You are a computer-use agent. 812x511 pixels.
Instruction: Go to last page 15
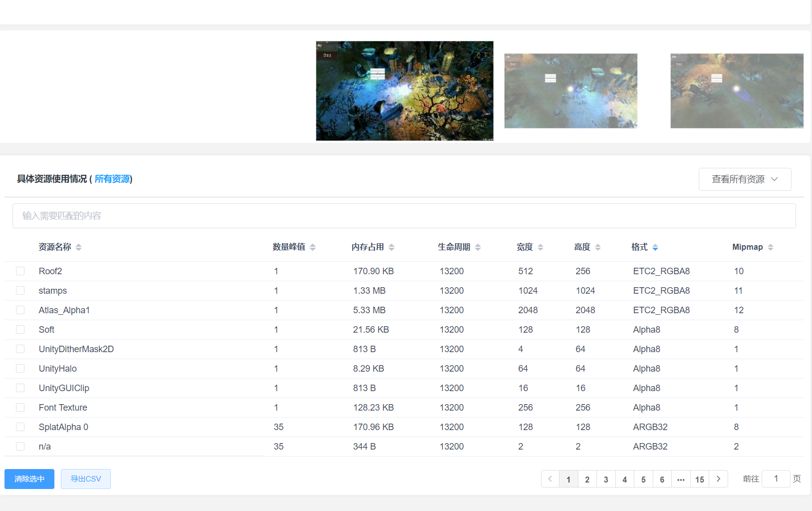pos(700,479)
